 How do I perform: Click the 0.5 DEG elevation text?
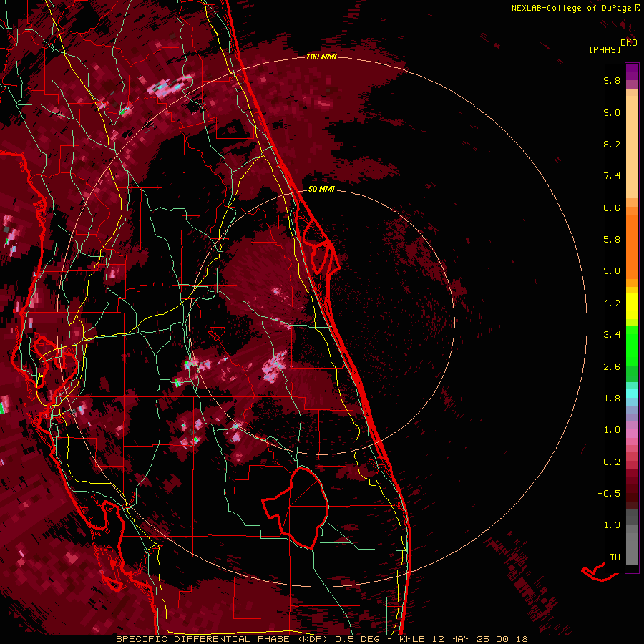tap(356, 639)
